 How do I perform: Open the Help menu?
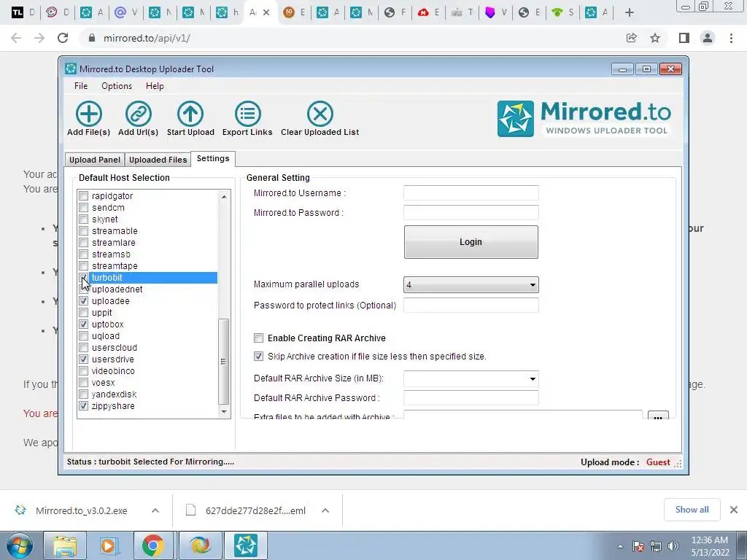pos(155,86)
